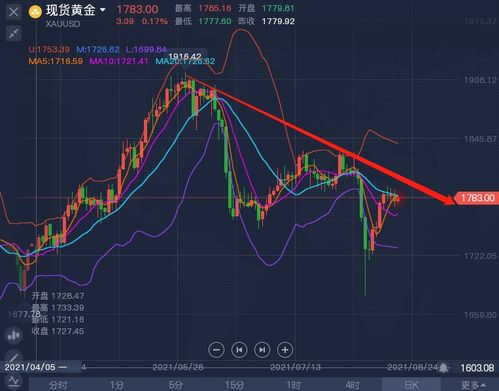Click the 最高 1785.16 high value

(x=203, y=8)
